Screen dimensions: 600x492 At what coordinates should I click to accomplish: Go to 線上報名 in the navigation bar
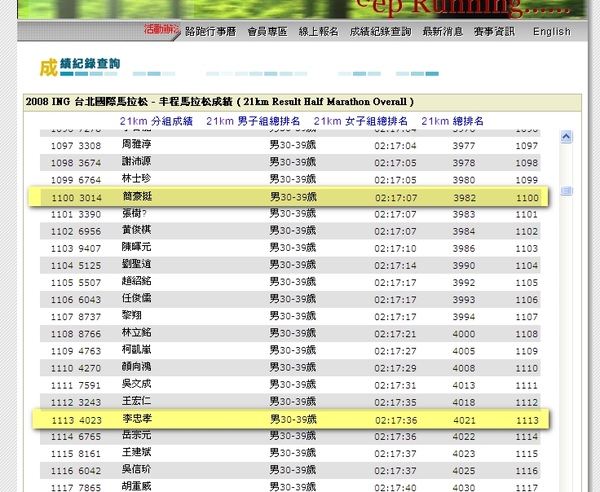(318, 31)
